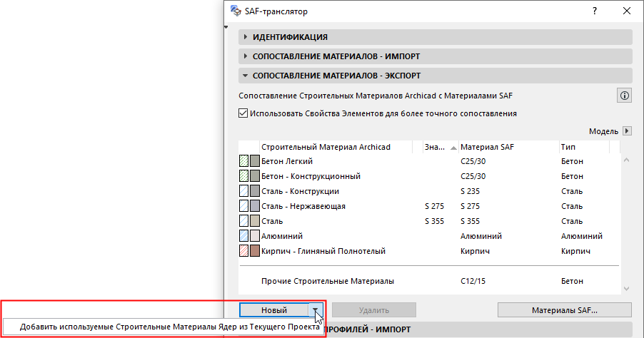This screenshot has height=338, width=644.
Task: Click color swatch for Сталь row
Action: coord(255,221)
